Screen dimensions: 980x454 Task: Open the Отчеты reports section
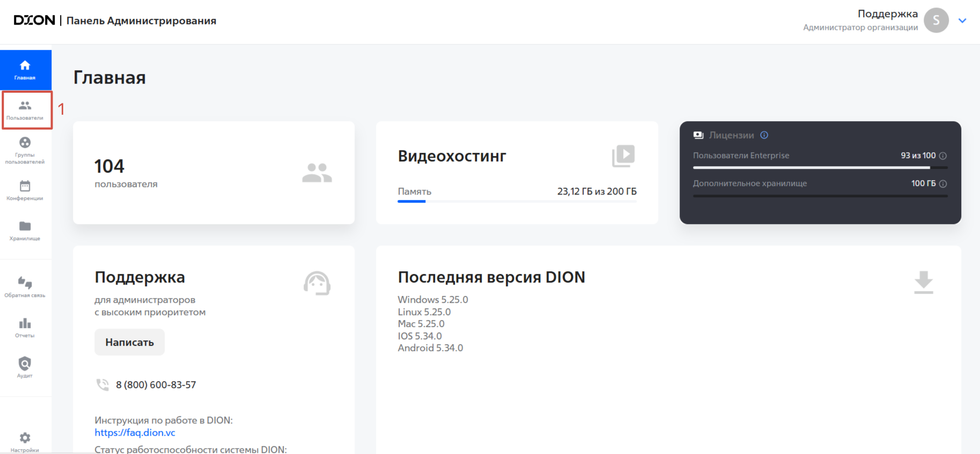pos(25,328)
